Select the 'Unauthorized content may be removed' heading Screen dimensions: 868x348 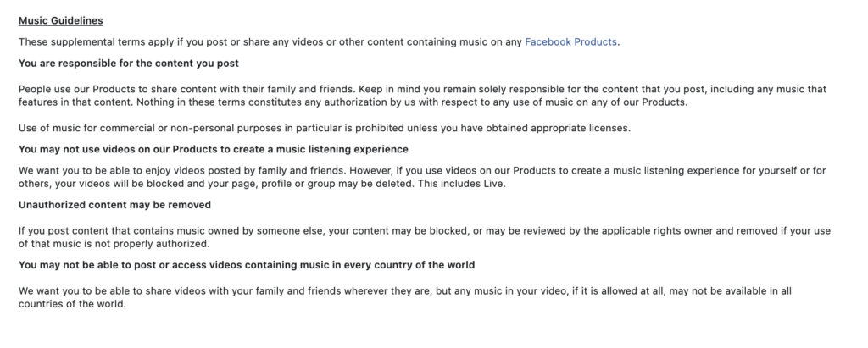point(115,205)
